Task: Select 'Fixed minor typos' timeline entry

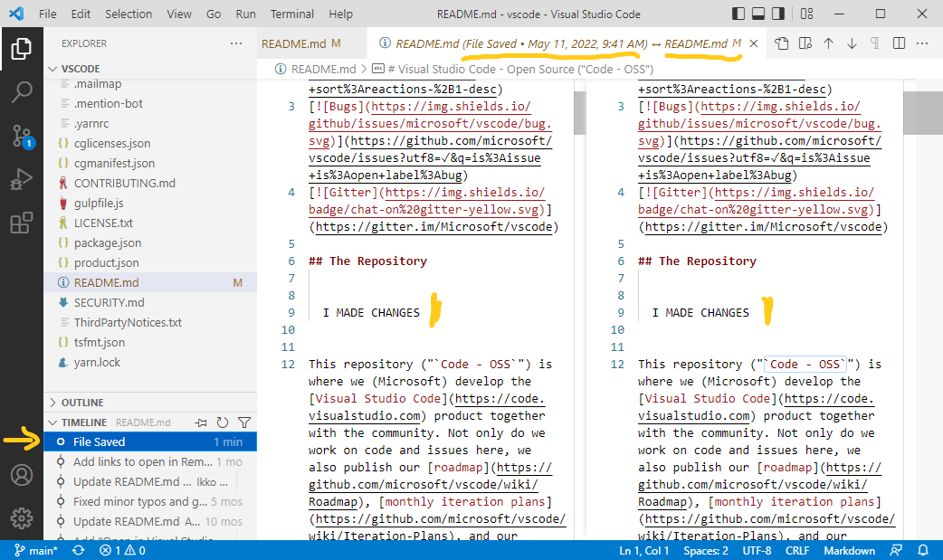Action: tap(150, 501)
